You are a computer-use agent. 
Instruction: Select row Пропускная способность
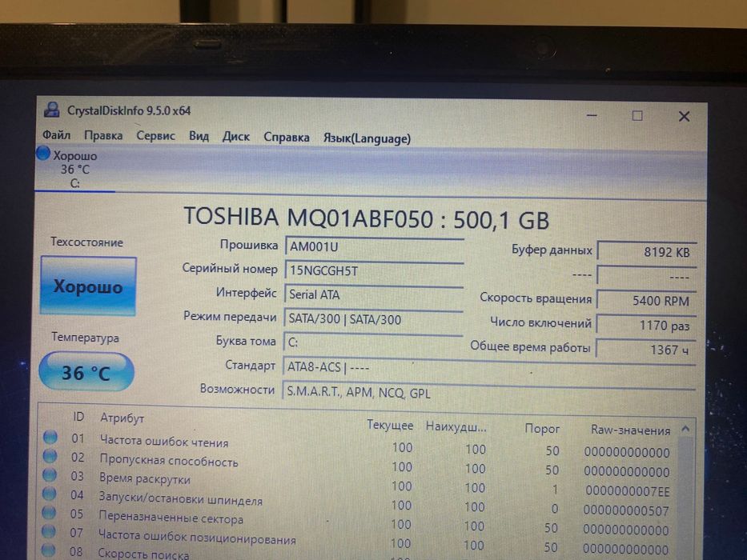(x=357, y=464)
